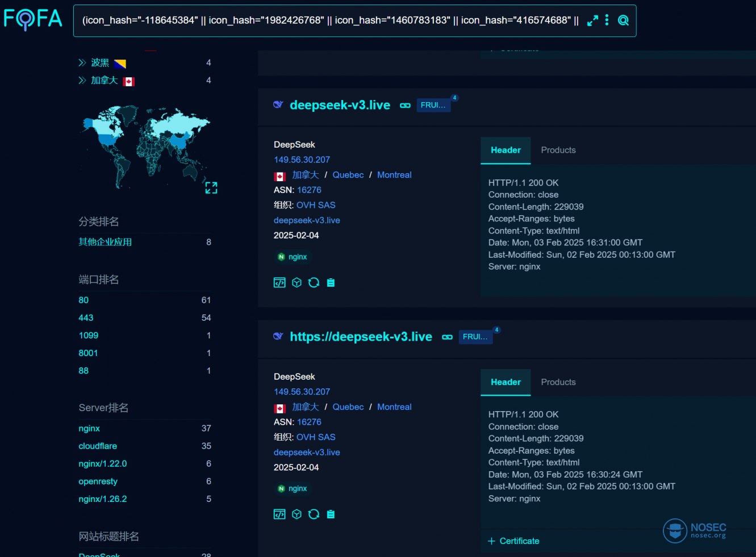
Task: Click the cube icon in second result
Action: click(296, 514)
